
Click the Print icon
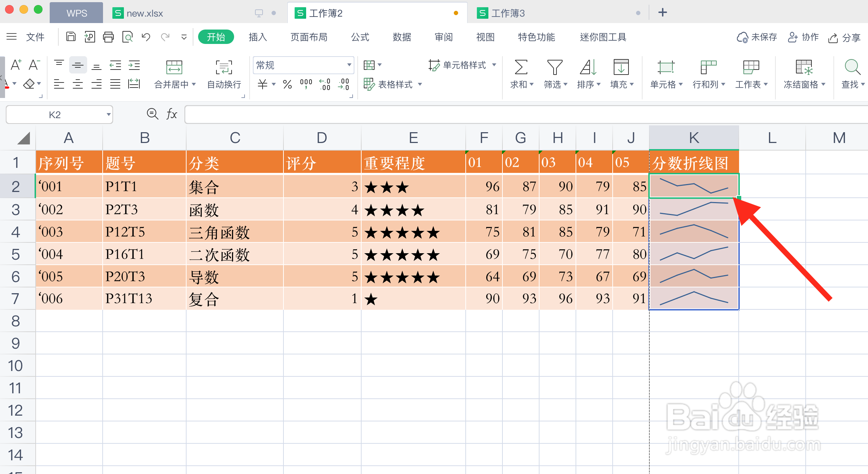108,37
